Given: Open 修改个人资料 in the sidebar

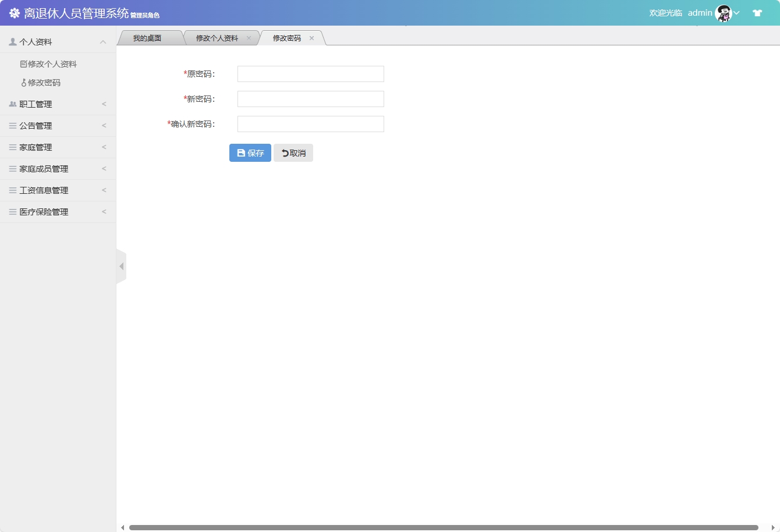Looking at the screenshot, I should click(48, 64).
